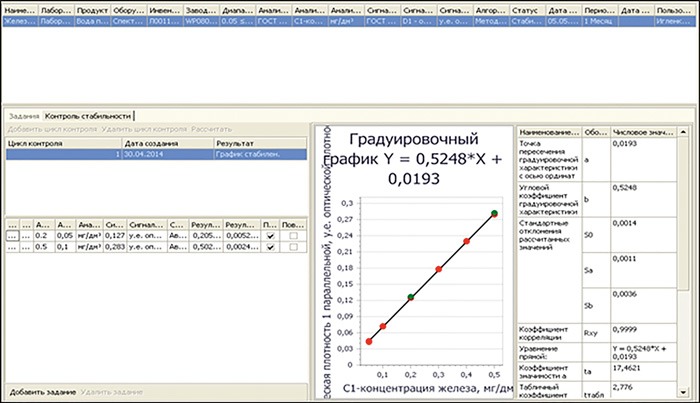Enable the unchecked checkbox in the 0.2 row

(291, 237)
